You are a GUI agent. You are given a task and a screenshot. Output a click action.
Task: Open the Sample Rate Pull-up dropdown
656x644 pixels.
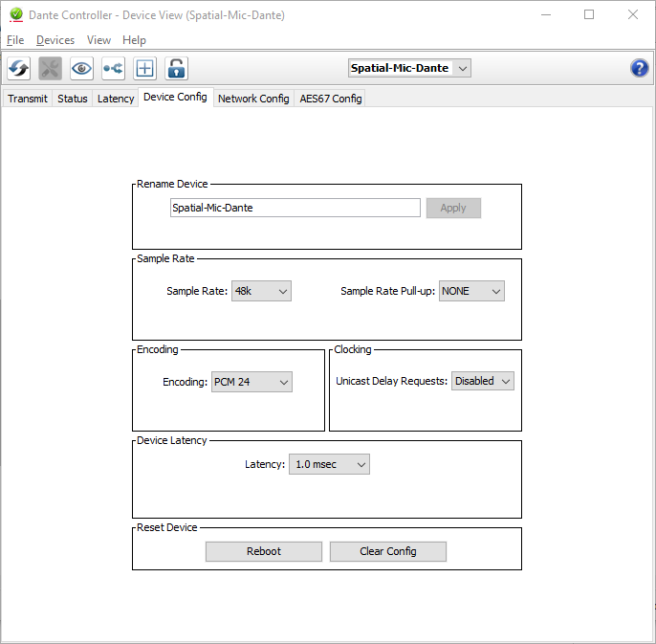tap(471, 291)
